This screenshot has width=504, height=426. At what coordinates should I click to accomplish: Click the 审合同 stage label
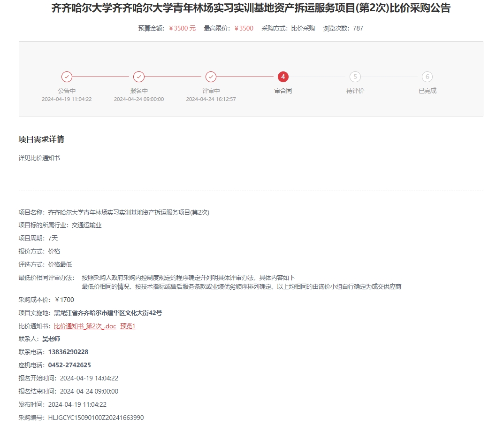(x=283, y=91)
